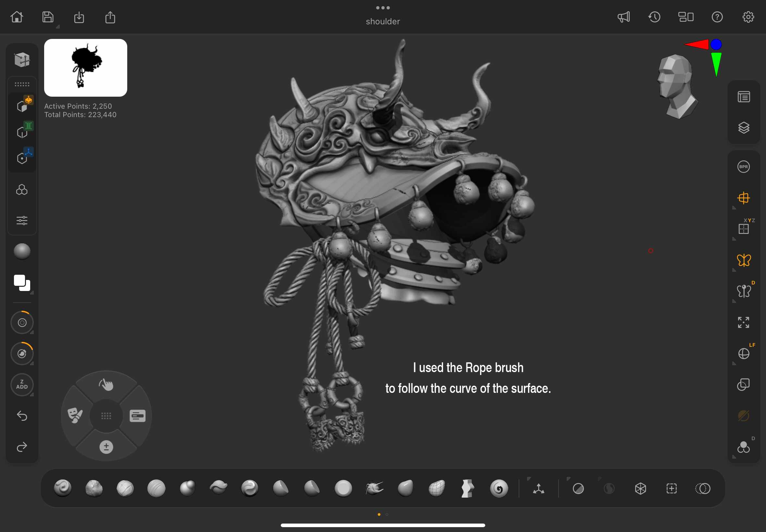This screenshot has height=532, width=766.
Task: Frame the model with fit-view icon
Action: tap(743, 322)
